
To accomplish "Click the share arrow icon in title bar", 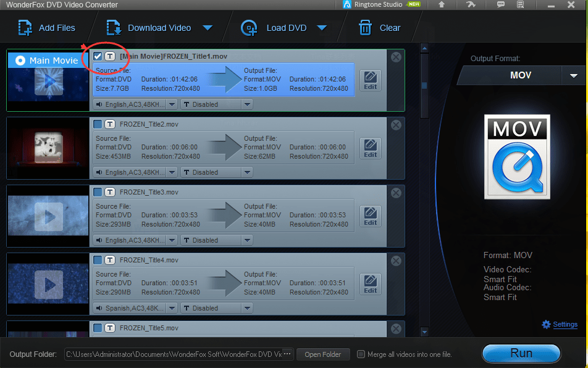I will (471, 4).
